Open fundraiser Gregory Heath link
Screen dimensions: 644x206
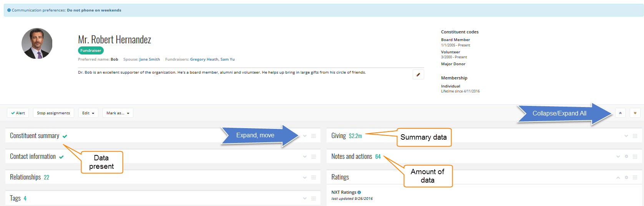(x=204, y=59)
